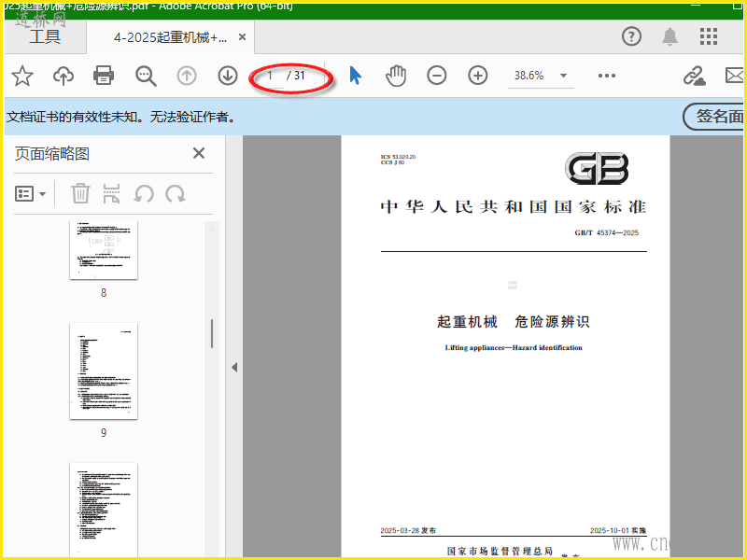This screenshot has width=747, height=560.
Task: Open the 签名面 signature panel button
Action: pos(714,116)
